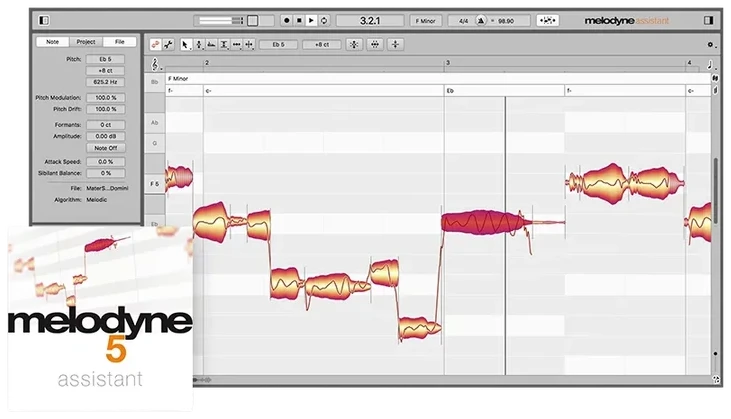Select the Amplitude tool
Viewport: 731px width, 419px height.
[211, 45]
